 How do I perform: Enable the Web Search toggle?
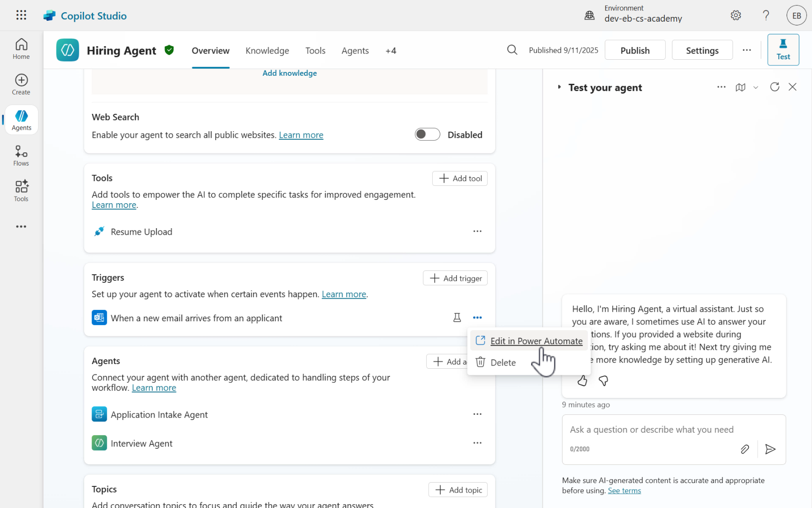click(427, 135)
